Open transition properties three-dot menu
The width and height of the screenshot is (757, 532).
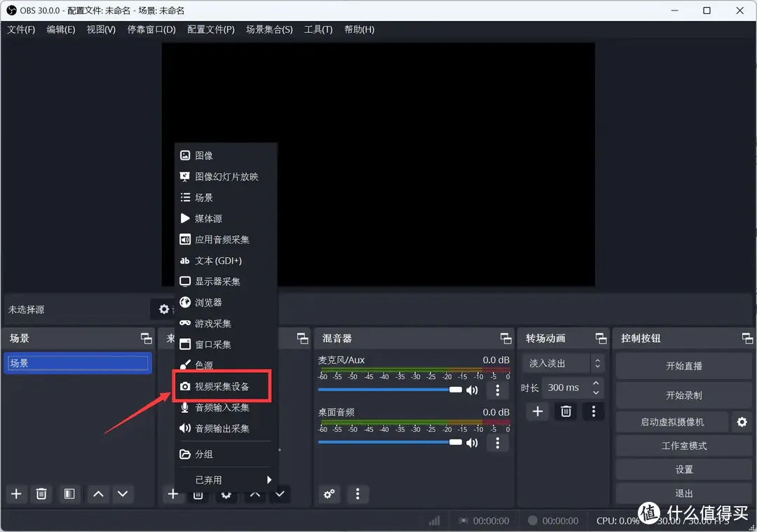point(594,411)
